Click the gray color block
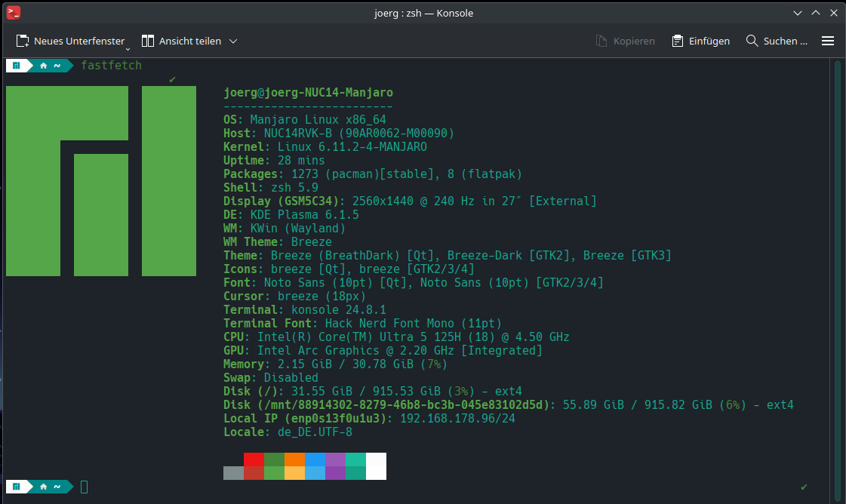The width and height of the screenshot is (846, 504). [234, 473]
